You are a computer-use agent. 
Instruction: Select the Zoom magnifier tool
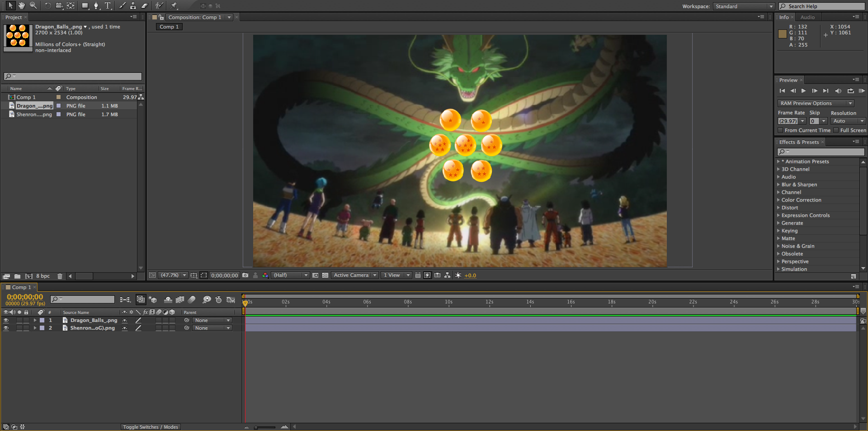(33, 5)
